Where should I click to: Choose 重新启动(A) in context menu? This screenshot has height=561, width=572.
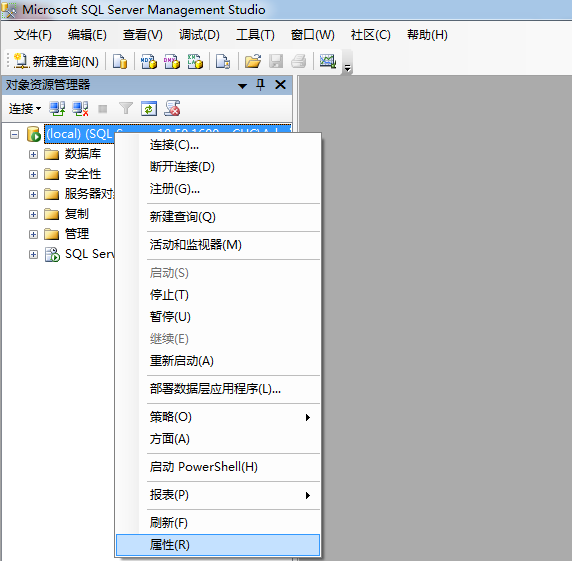[218, 361]
